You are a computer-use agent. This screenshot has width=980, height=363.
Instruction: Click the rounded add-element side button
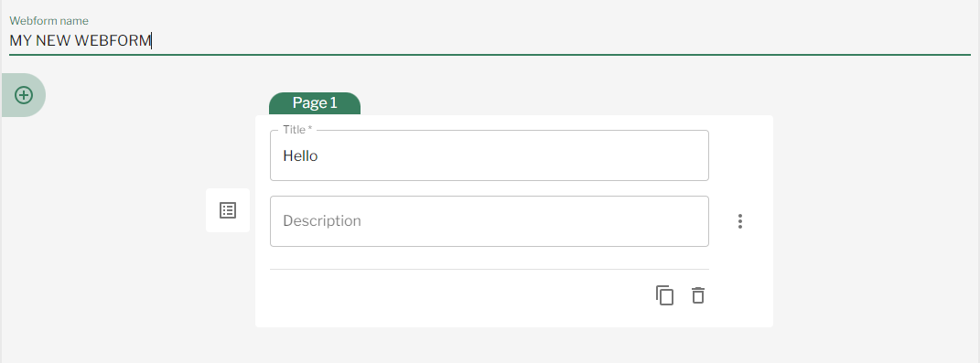tap(23, 95)
